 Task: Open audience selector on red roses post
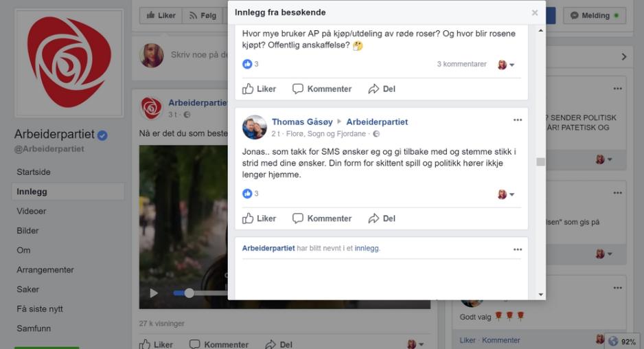pyautogui.click(x=506, y=65)
